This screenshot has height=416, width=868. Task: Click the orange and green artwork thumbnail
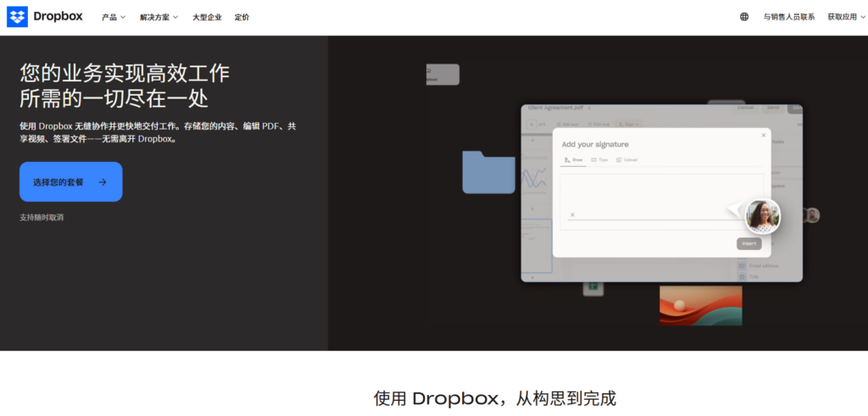point(701,305)
